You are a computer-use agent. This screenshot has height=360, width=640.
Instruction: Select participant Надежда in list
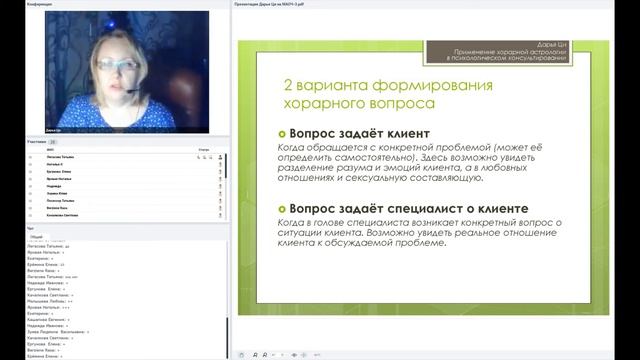pos(54,187)
